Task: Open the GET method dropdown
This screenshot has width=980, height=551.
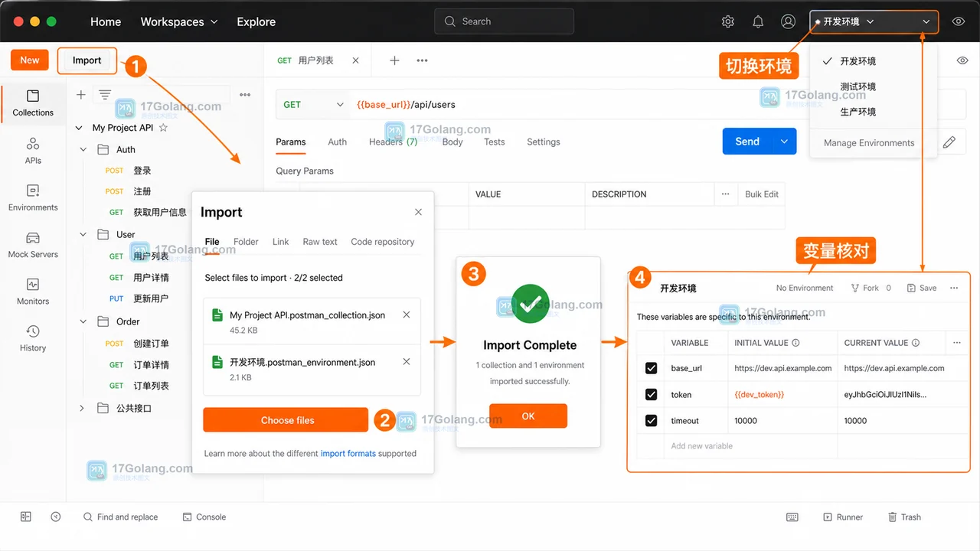Action: [314, 105]
